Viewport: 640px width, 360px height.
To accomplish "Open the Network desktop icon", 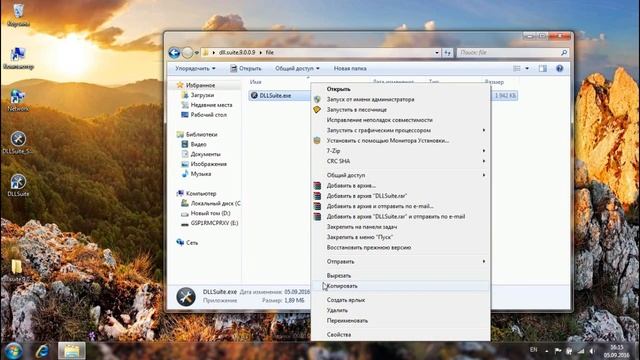I will [18, 100].
